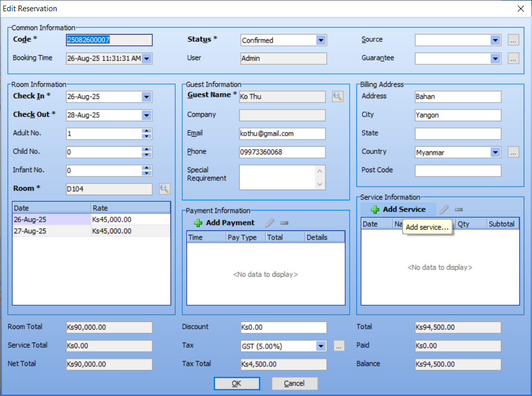This screenshot has height=396, width=532.
Task: Click the Add Payment button
Action: (x=225, y=223)
